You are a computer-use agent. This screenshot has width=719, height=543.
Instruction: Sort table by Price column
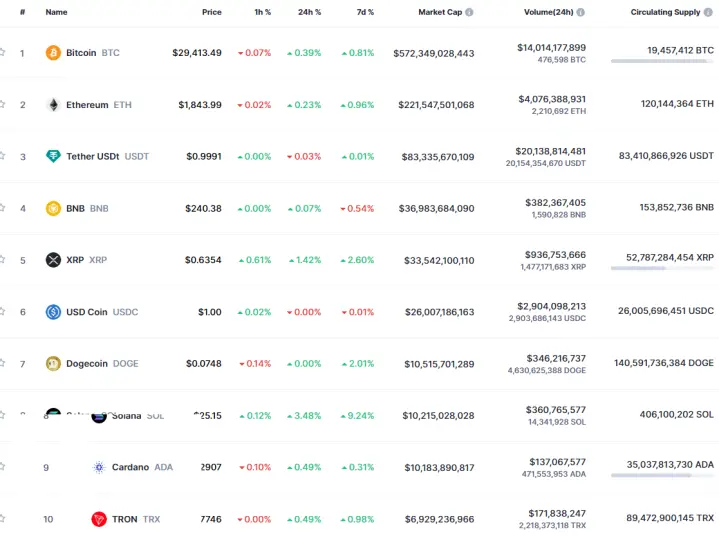coord(212,12)
